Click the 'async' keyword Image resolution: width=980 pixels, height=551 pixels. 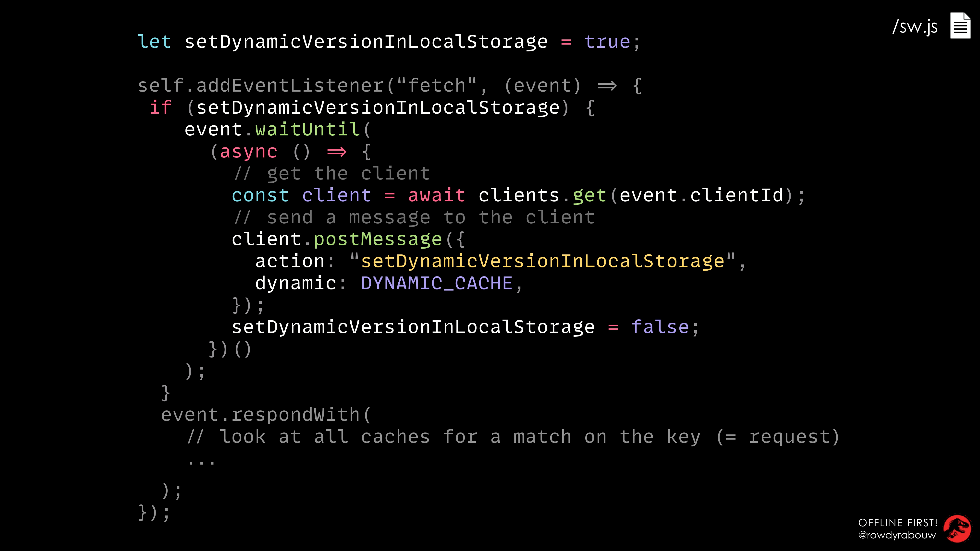point(248,152)
